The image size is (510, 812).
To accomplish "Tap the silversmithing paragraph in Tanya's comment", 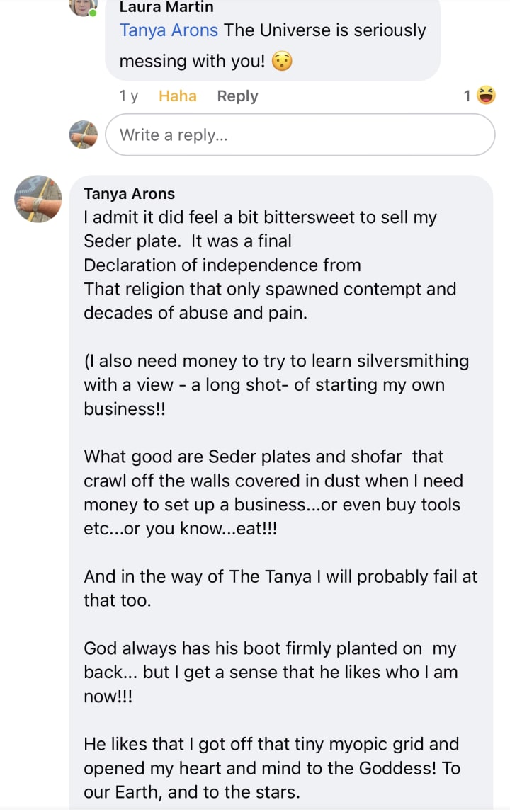I will click(276, 385).
